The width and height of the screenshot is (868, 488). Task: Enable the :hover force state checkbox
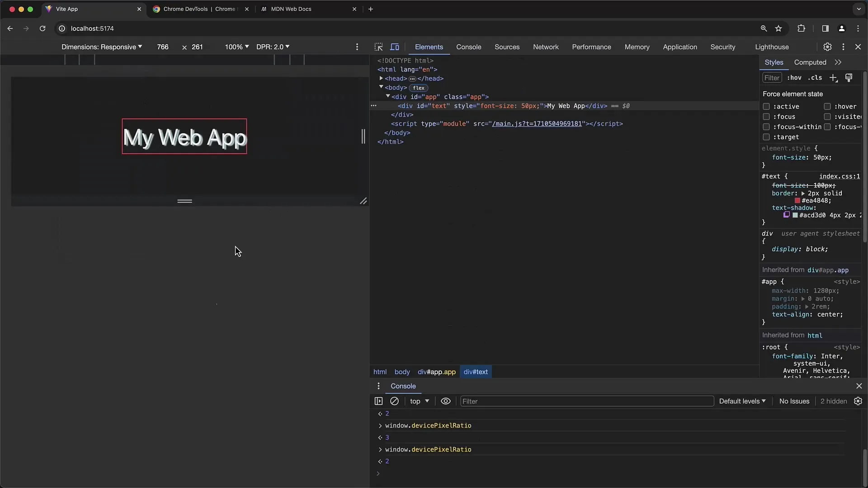(827, 107)
